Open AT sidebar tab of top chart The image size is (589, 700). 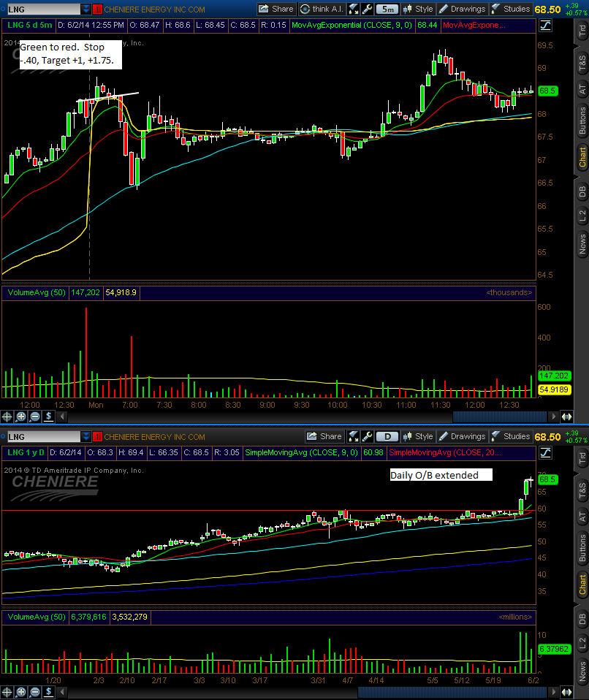582,89
